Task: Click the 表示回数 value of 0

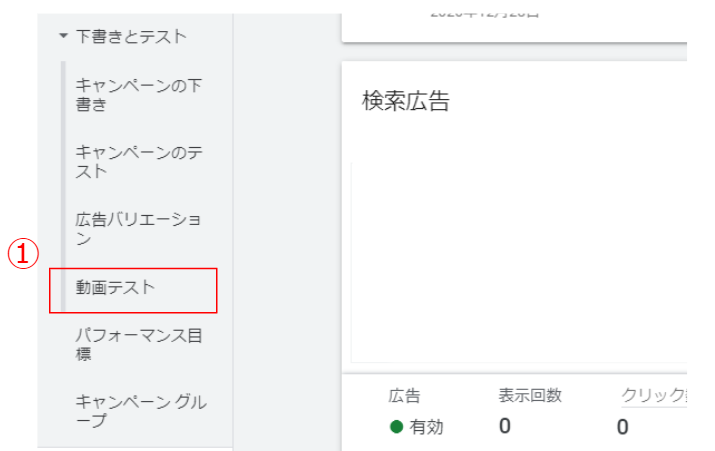Action: coord(505,427)
